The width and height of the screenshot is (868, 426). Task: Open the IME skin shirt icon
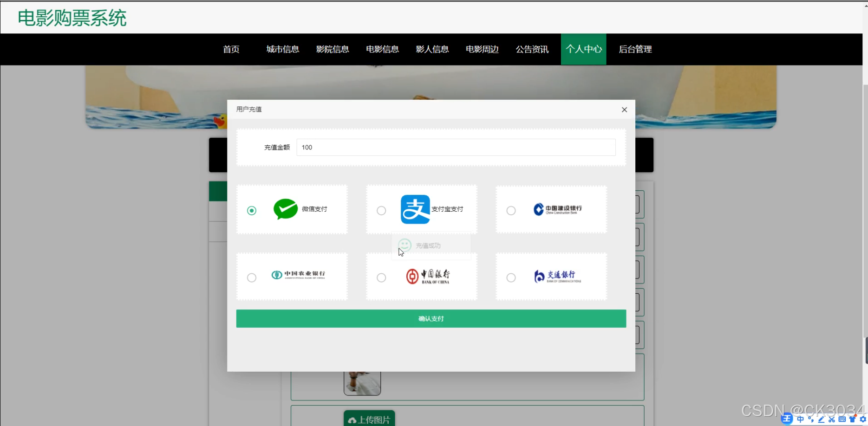click(852, 419)
